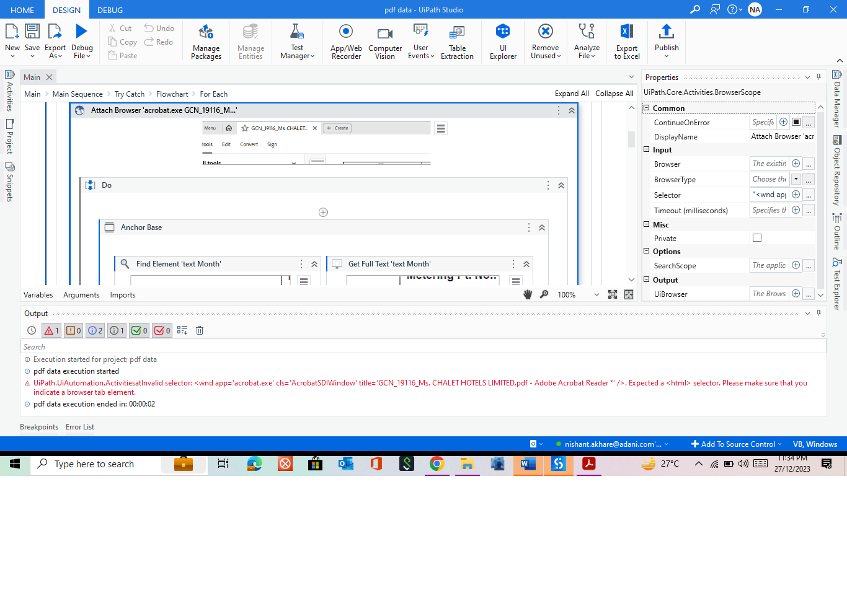Viewport: 847px width, 616px height.
Task: Open the designer overview icon
Action: tap(629, 295)
